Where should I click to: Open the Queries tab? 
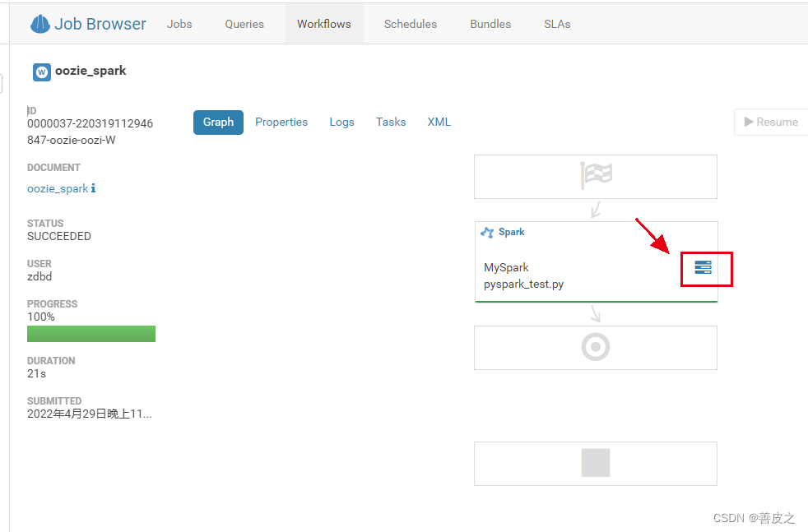point(244,24)
